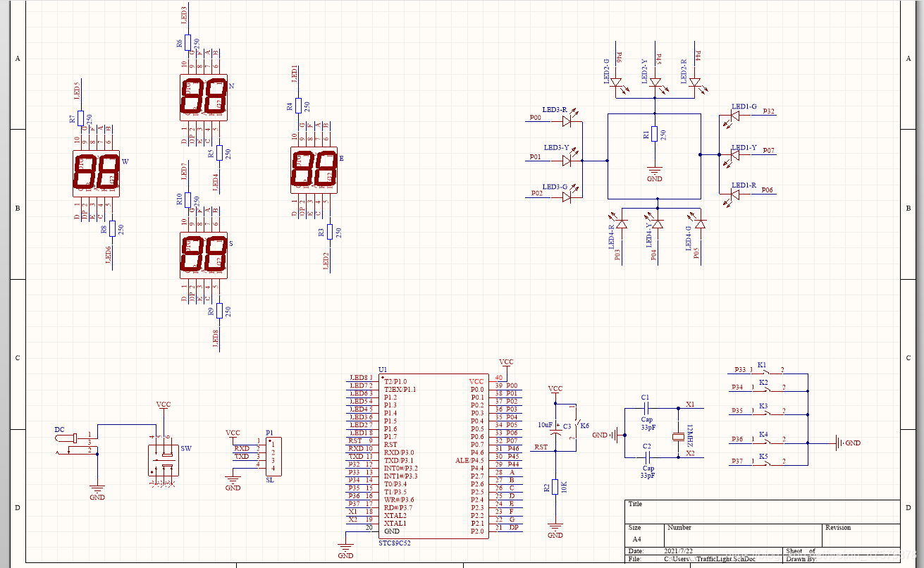
Task: Select the seven-segment display labeled N
Action: click(203, 97)
